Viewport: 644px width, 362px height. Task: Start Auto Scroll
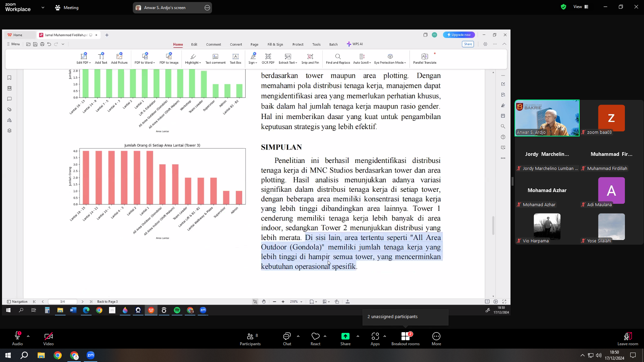coord(362,58)
